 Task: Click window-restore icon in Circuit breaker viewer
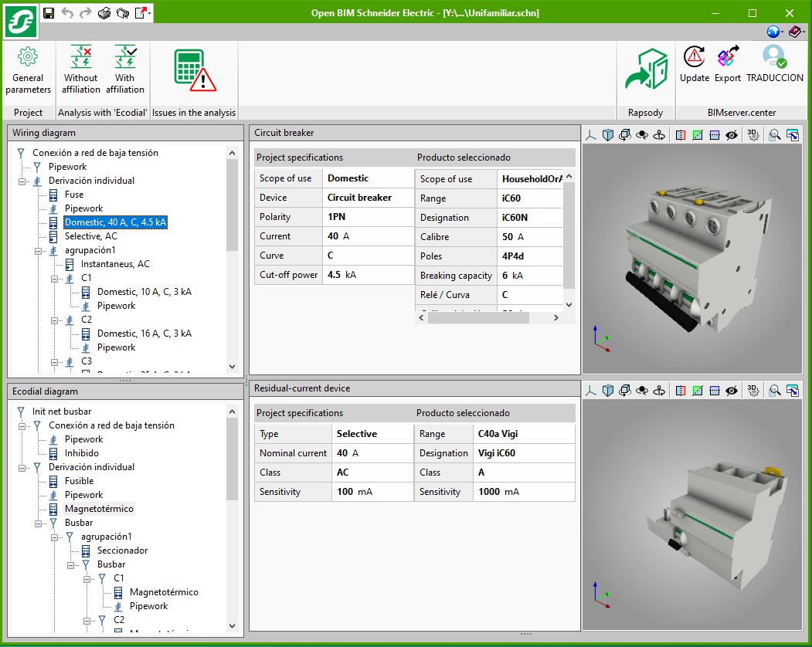click(x=793, y=135)
